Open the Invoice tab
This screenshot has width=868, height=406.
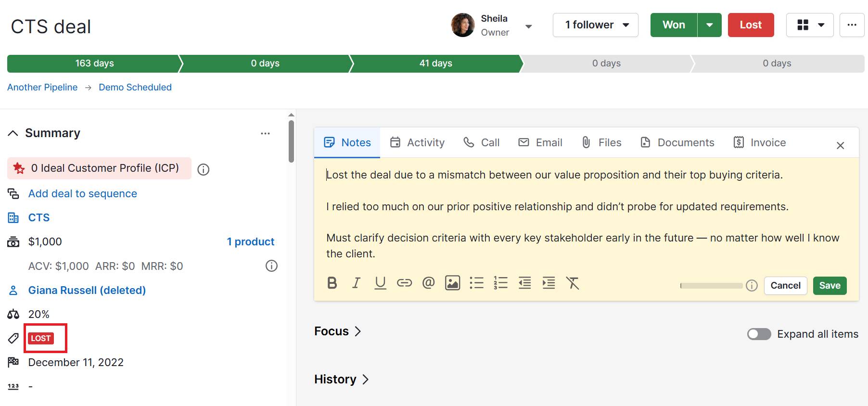point(759,142)
